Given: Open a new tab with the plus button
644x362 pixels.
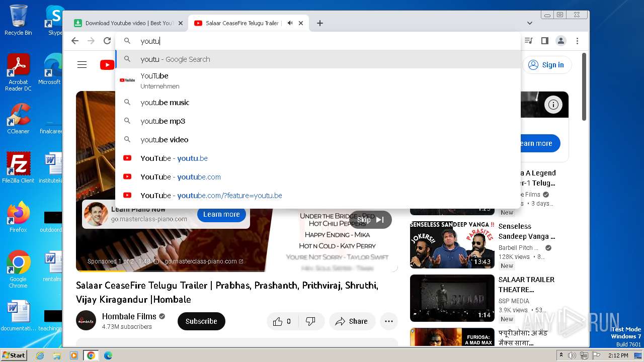Looking at the screenshot, I should click(319, 23).
